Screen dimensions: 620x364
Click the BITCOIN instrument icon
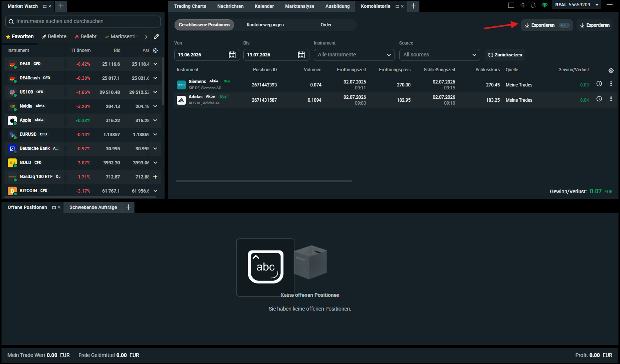12,191
